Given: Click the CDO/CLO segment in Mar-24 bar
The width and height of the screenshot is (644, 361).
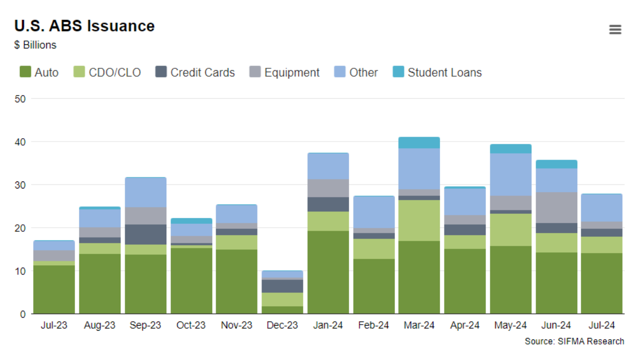Looking at the screenshot, I should pyautogui.click(x=419, y=220).
